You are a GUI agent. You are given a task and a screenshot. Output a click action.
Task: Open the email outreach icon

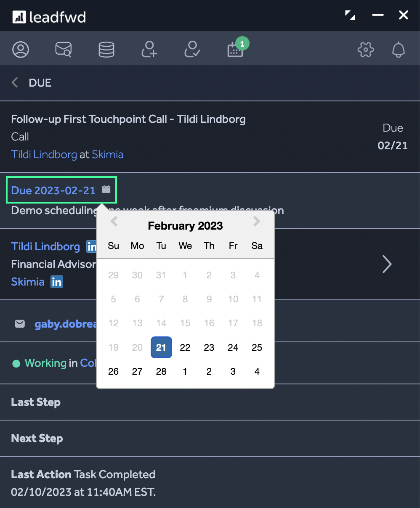[63, 49]
